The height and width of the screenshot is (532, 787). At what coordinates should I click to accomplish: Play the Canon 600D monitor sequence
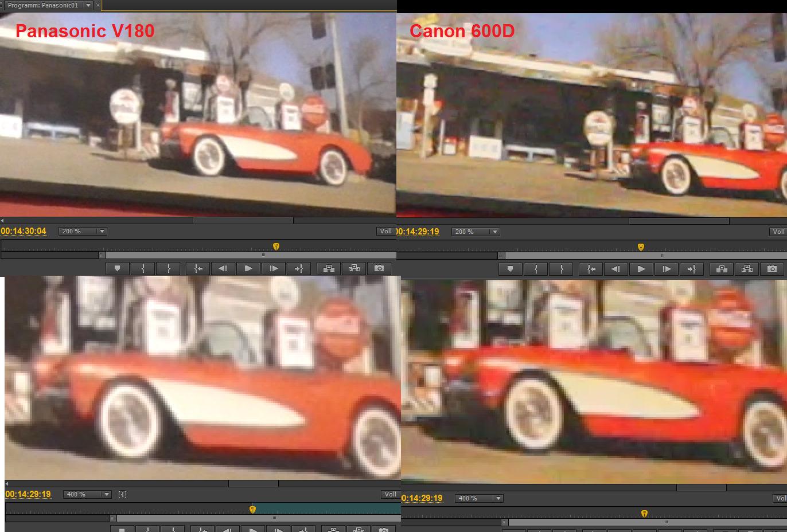[x=641, y=269]
